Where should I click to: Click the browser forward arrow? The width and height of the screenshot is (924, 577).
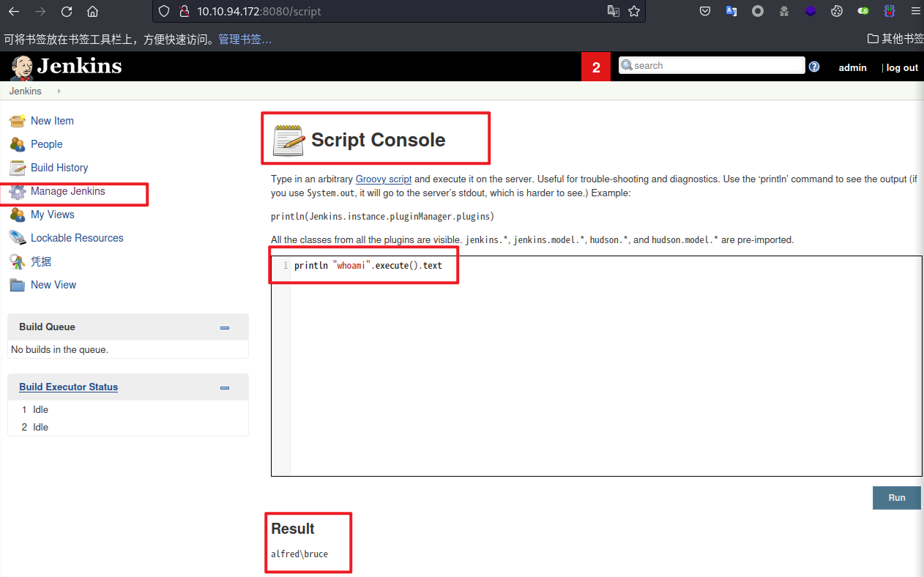[40, 11]
